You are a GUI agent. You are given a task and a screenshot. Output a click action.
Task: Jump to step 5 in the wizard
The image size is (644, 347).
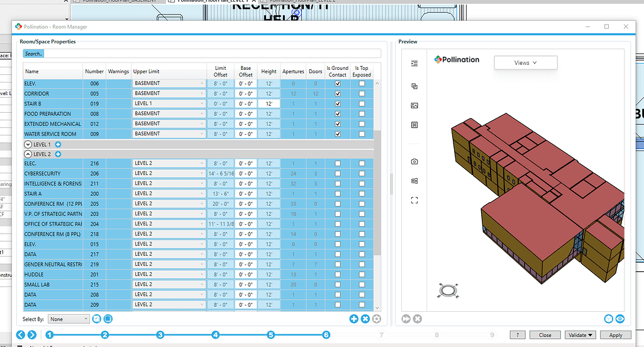point(270,335)
